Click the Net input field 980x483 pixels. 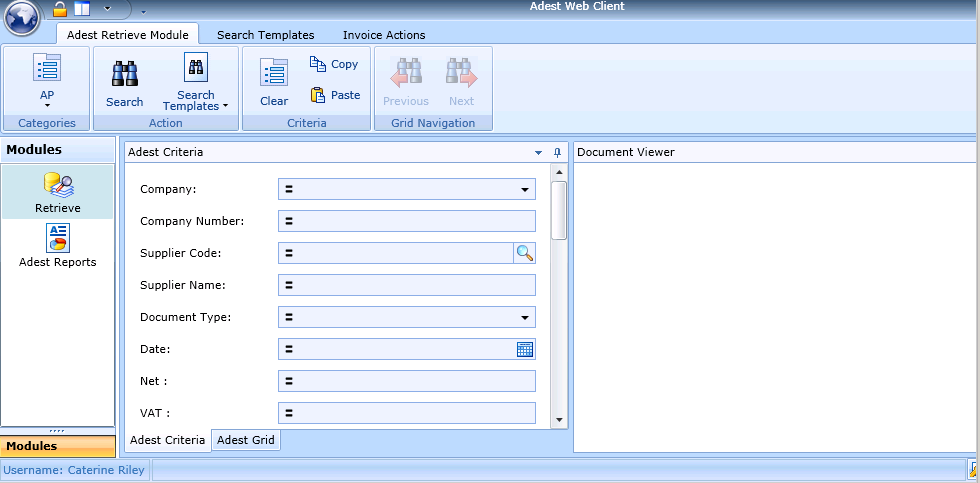coord(407,381)
